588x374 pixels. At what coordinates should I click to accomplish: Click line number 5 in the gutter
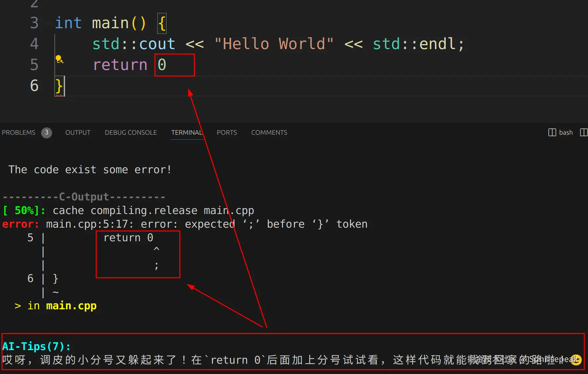[x=34, y=65]
